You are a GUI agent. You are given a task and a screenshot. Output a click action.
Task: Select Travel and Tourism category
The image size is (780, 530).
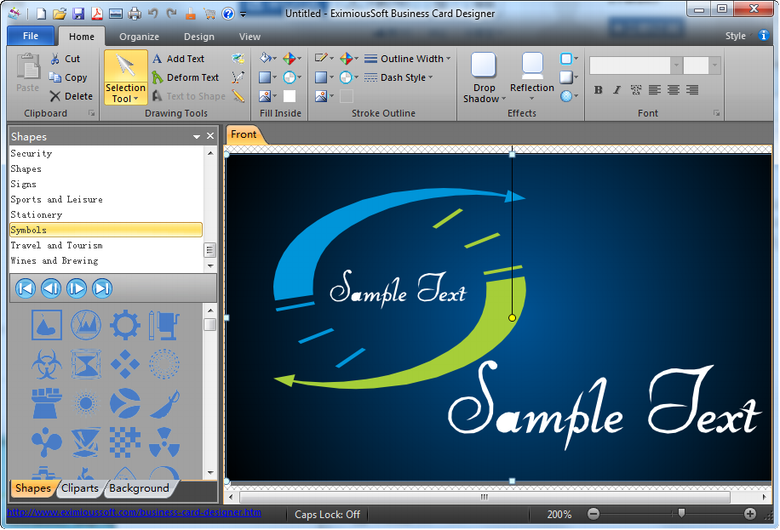pos(56,245)
